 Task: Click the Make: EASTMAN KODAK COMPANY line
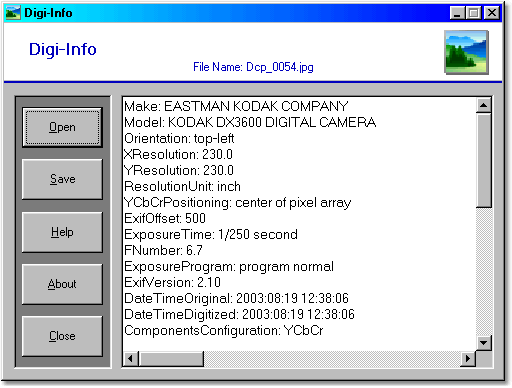click(x=236, y=106)
